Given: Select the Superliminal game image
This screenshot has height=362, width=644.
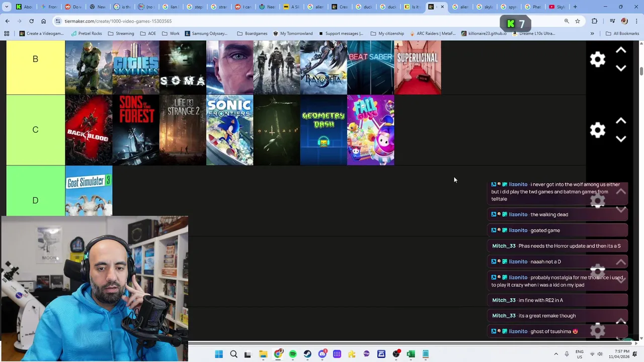Looking at the screenshot, I should coord(418,67).
